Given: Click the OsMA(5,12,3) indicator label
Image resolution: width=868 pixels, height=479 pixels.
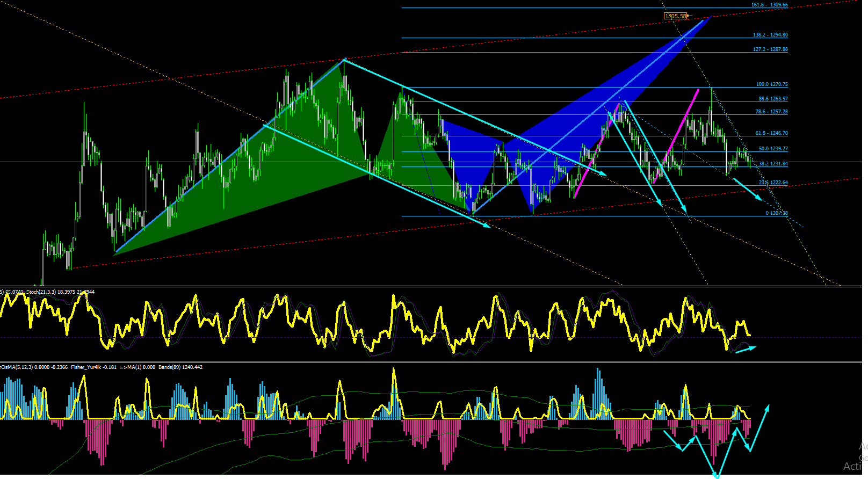Looking at the screenshot, I should [17, 367].
